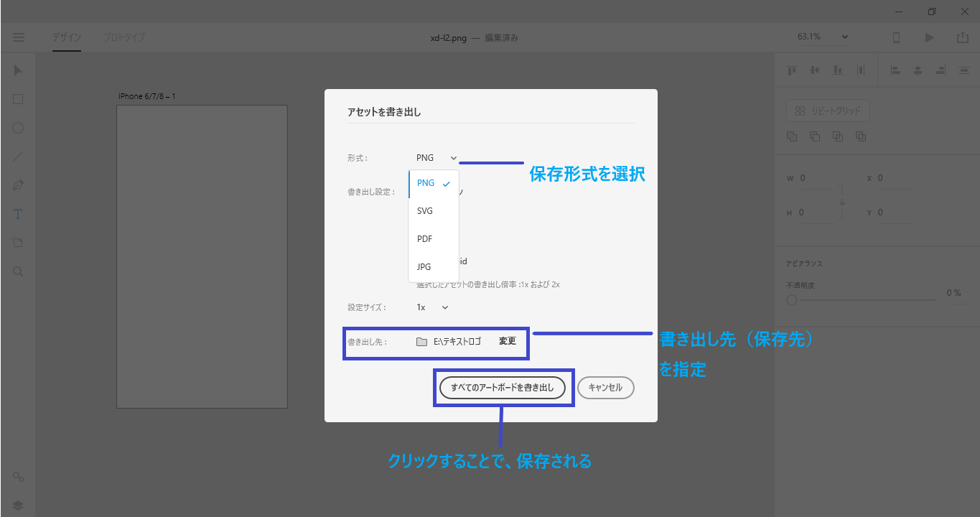Click the align middle vertically icon

coord(815,70)
